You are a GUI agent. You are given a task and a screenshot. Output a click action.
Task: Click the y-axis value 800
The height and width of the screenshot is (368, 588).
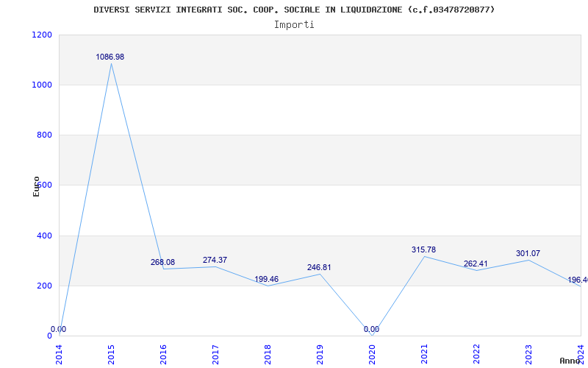tap(44, 135)
